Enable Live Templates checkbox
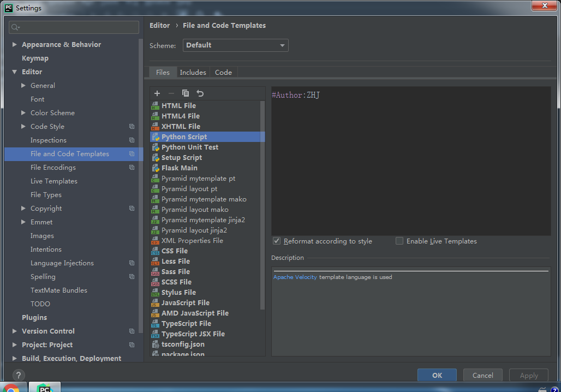The width and height of the screenshot is (561, 392). 399,241
